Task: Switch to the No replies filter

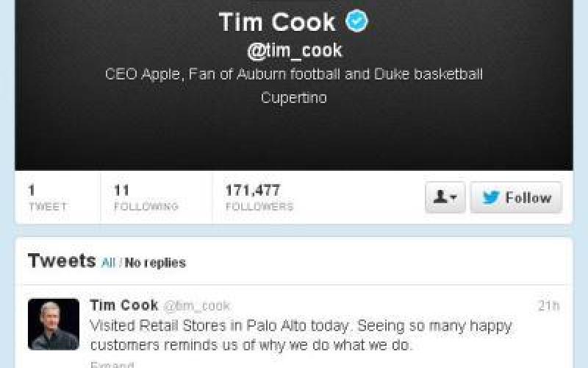Action: click(155, 262)
